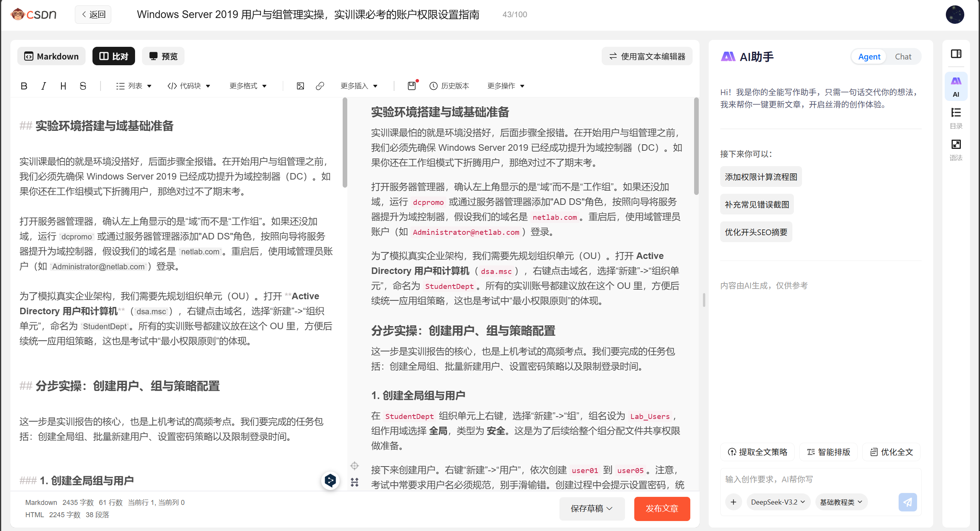Click the preview heading 分步实操：创建用户、组与策略配置
The image size is (980, 531).
[x=463, y=330]
